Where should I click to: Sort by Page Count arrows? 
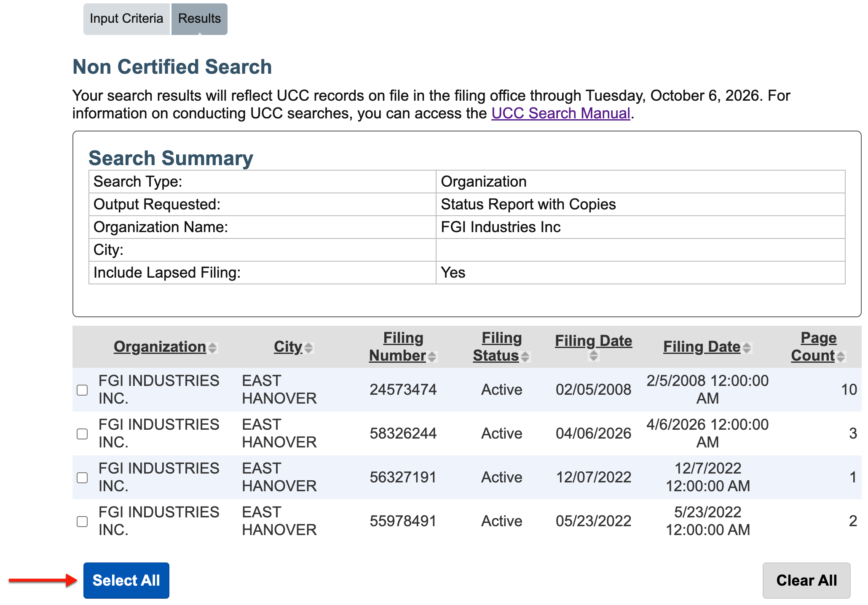[x=841, y=356]
